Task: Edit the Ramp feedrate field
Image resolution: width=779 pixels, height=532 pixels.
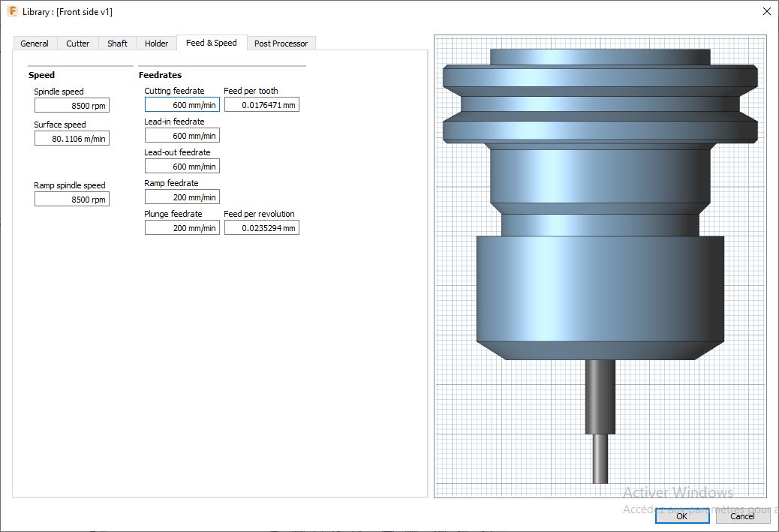Action: [x=182, y=197]
